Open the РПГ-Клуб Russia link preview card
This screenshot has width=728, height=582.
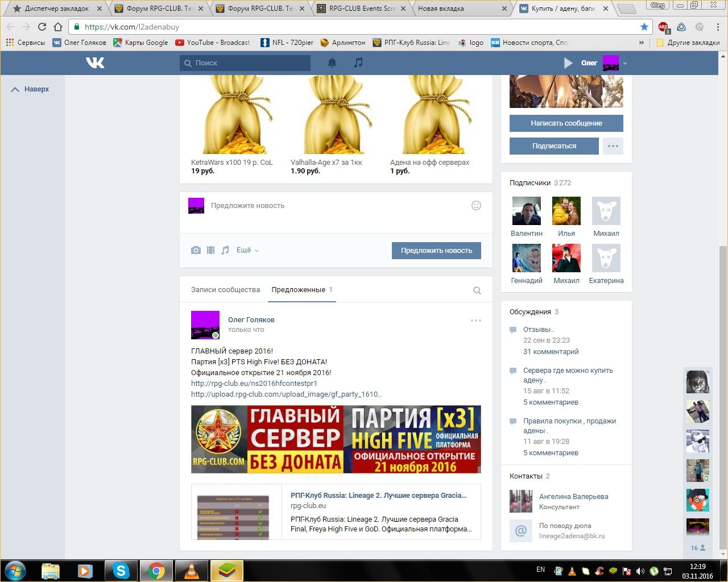[336, 512]
